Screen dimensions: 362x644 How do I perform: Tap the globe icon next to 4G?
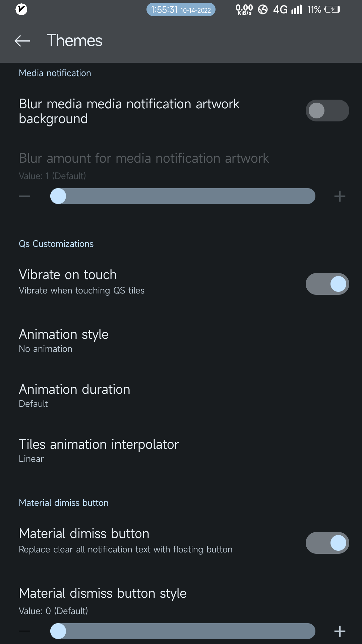tap(263, 9)
